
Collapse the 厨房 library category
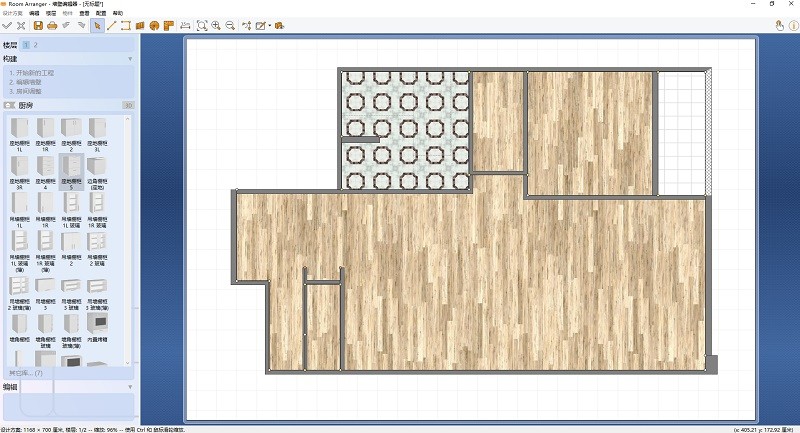[9, 105]
